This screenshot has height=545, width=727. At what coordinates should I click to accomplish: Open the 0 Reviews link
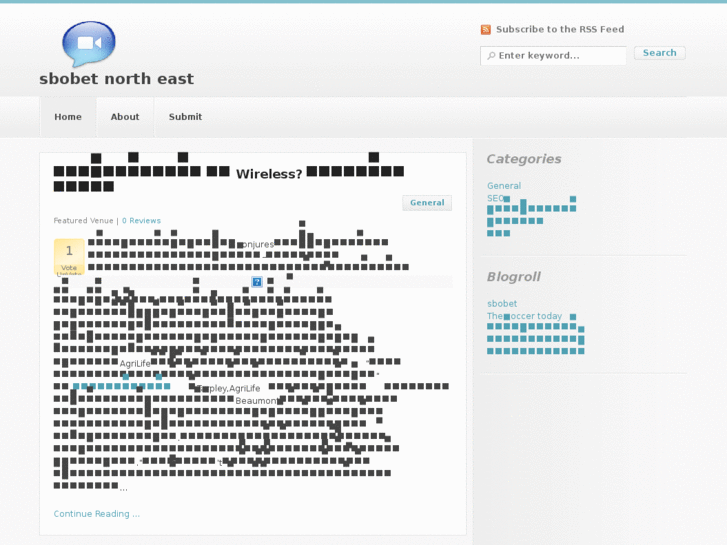[x=141, y=221]
